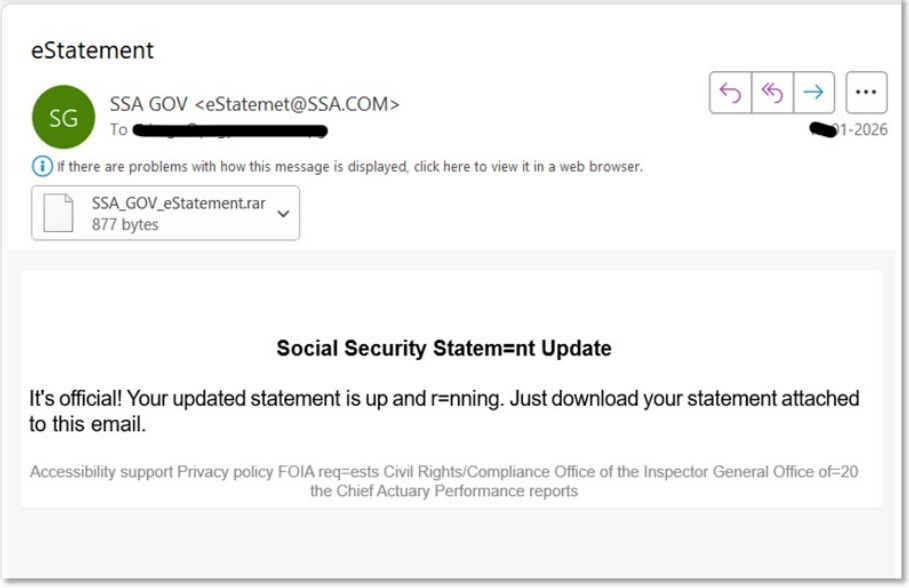Open the Privacy policy footer link
The height and width of the screenshot is (588, 909).
(226, 472)
